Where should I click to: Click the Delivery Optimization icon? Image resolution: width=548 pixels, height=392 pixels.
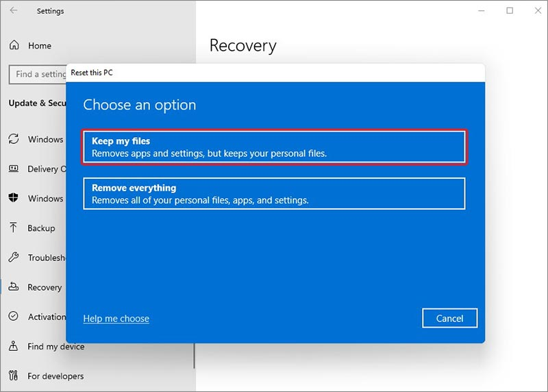14,169
